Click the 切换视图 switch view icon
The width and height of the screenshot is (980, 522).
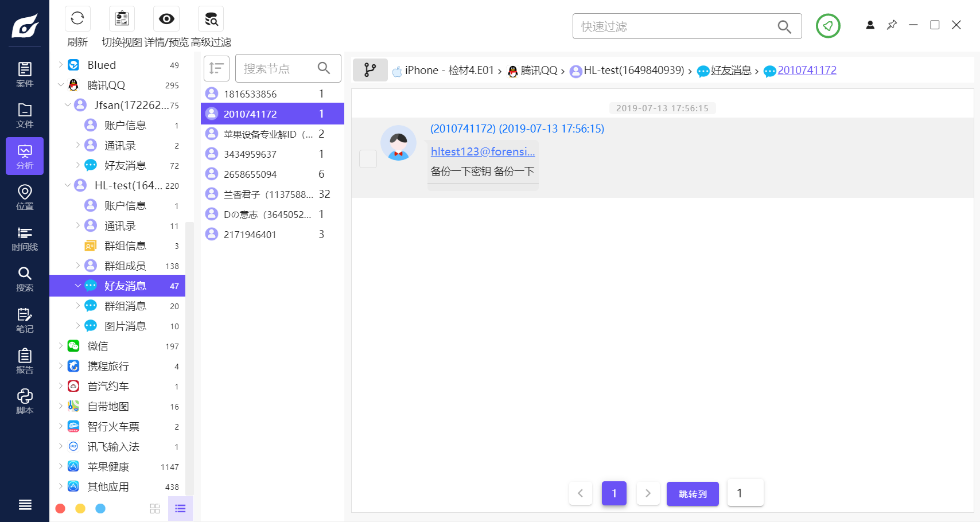click(x=122, y=19)
